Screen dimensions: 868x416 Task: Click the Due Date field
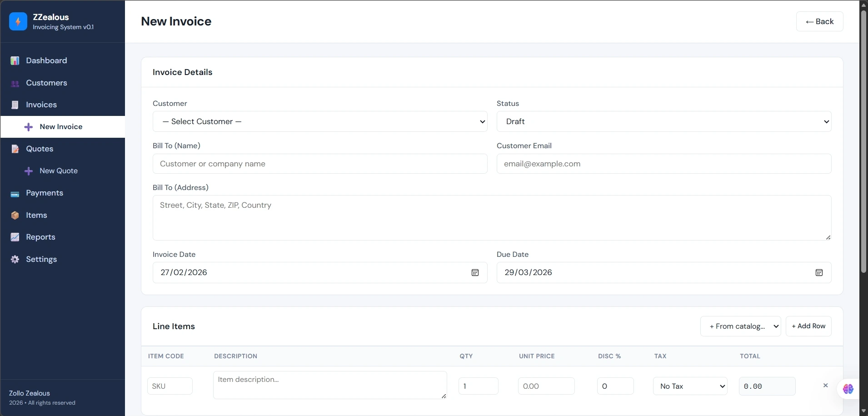(664, 273)
